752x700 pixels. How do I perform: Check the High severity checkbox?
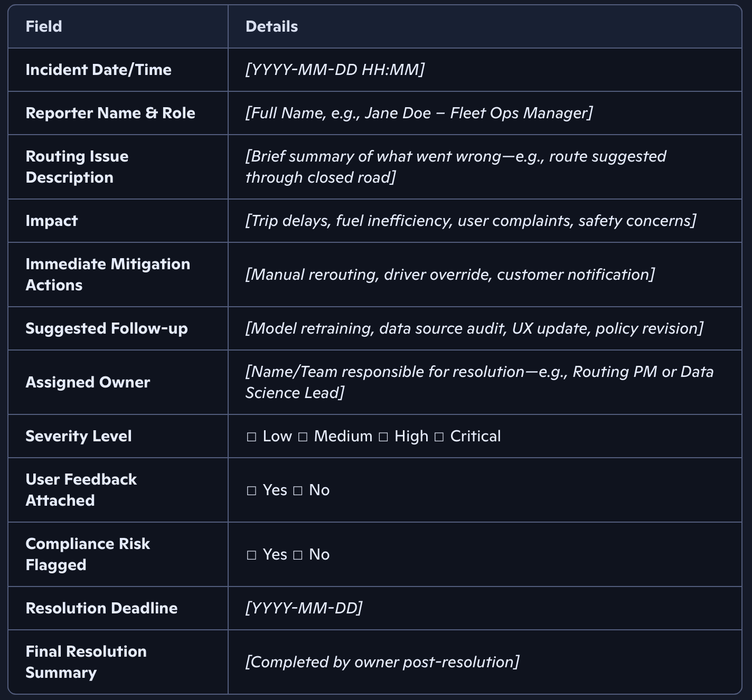tap(383, 437)
